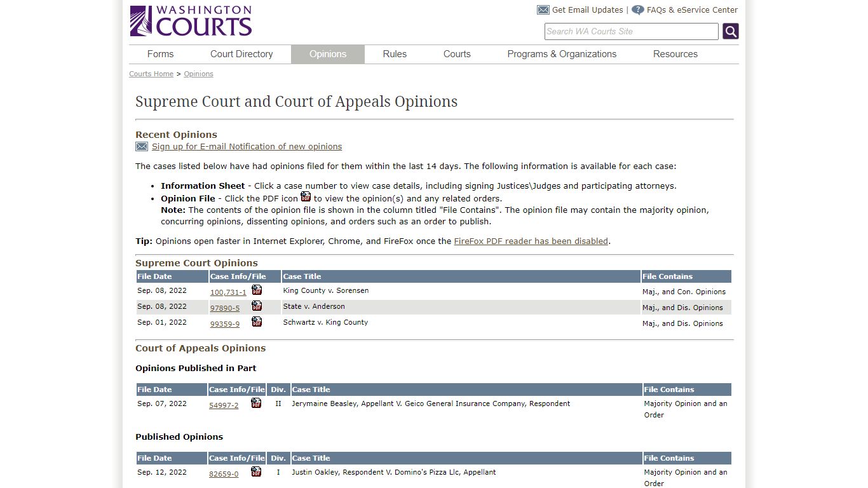Image resolution: width=868 pixels, height=488 pixels.
Task: Open case number 99359-9
Action: pos(225,324)
